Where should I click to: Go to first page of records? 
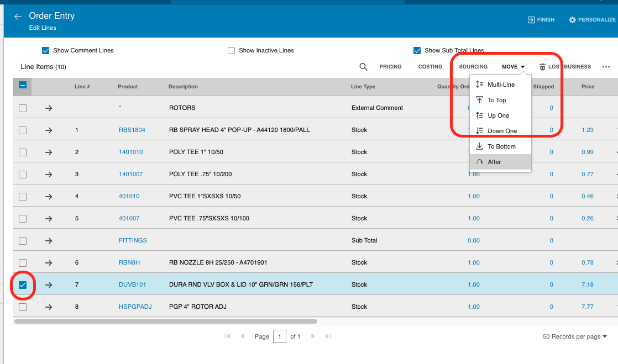coord(227,336)
